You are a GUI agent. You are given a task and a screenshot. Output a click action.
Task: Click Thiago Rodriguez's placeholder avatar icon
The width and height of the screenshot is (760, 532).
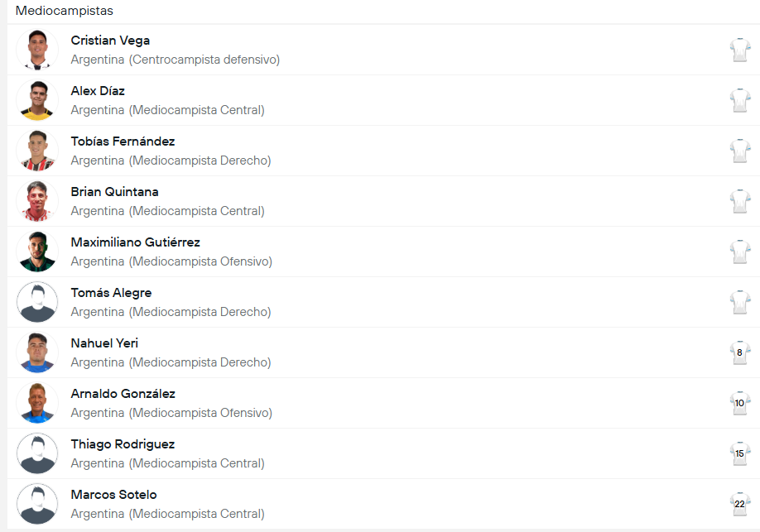37,453
